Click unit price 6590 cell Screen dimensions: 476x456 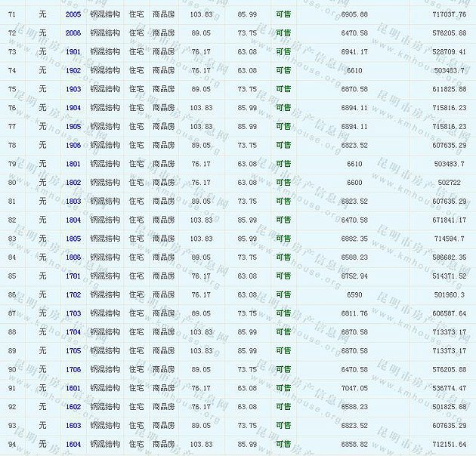(354, 294)
